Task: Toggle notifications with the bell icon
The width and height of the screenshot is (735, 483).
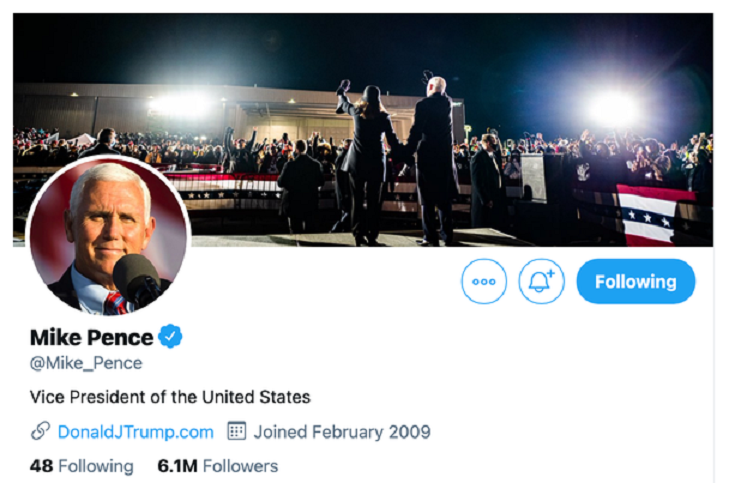Action: coord(541,282)
